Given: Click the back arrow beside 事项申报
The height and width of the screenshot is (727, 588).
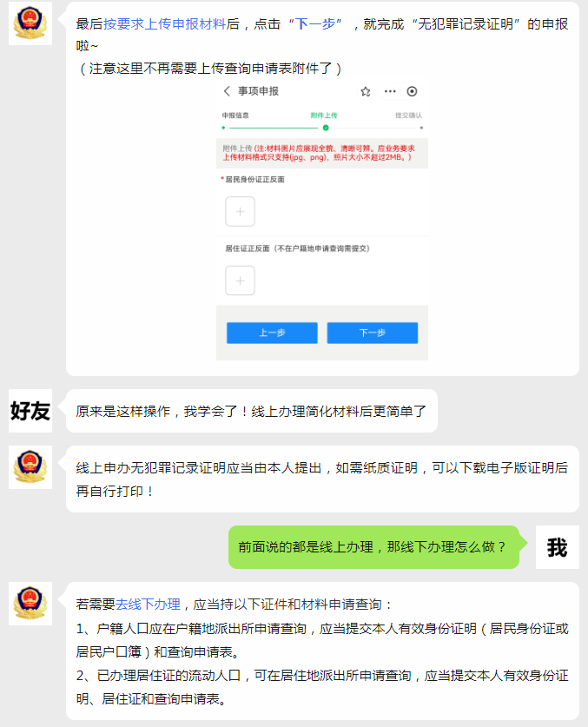Looking at the screenshot, I should [x=227, y=91].
